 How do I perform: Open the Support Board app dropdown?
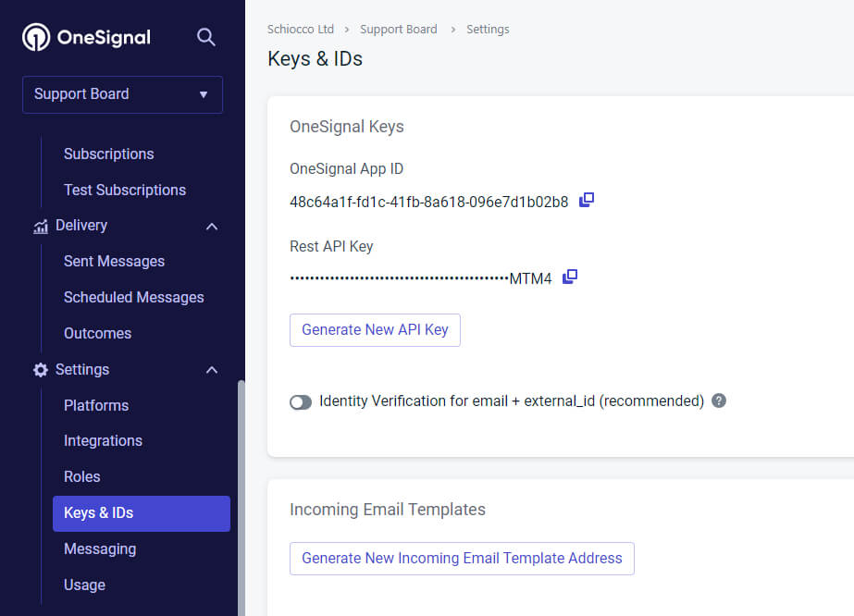(122, 94)
